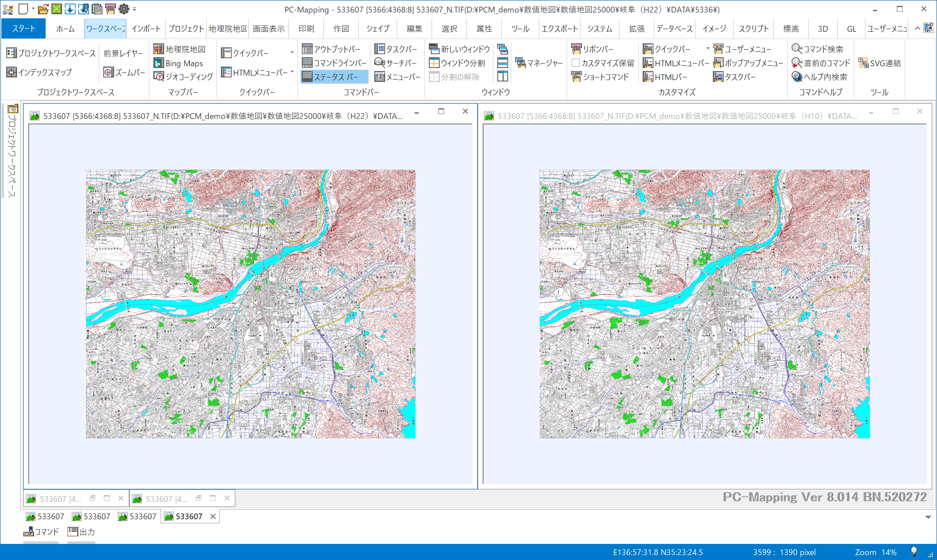Open a 新しいウィンドウ
The image size is (937, 560).
click(x=459, y=49)
